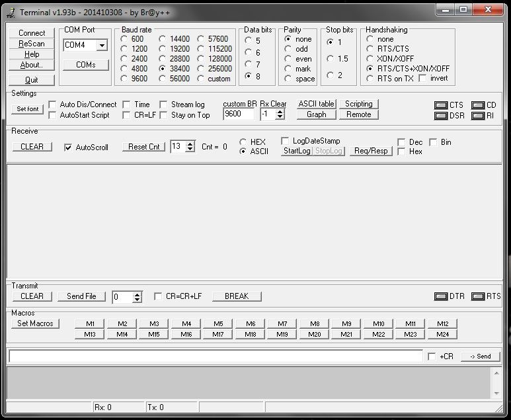Clear the Receive area

[32, 147]
